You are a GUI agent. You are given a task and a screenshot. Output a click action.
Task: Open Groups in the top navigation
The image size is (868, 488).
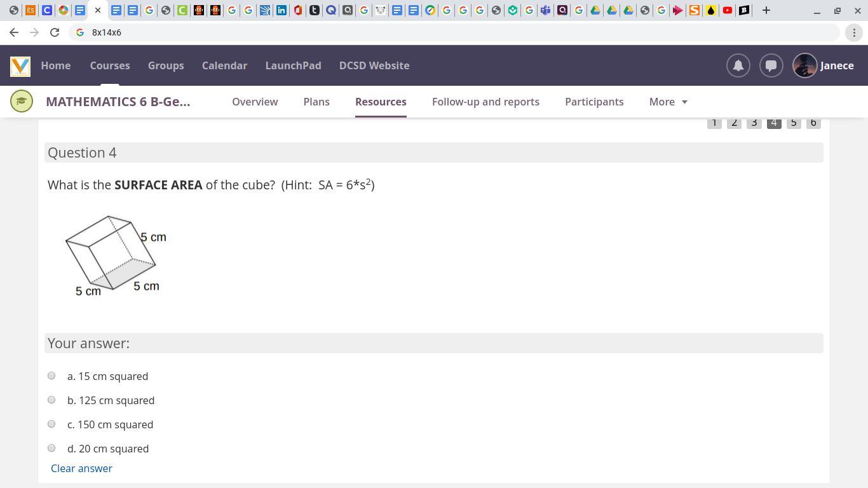pos(166,65)
